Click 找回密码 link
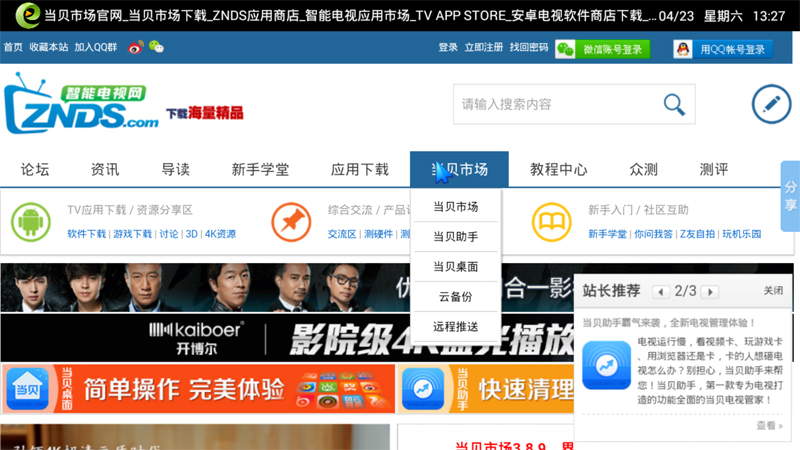 pos(529,47)
